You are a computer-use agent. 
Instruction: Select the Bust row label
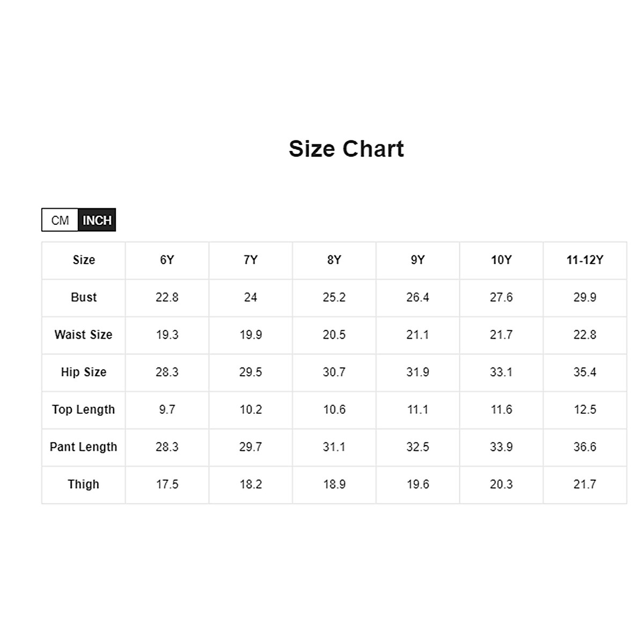(x=84, y=297)
